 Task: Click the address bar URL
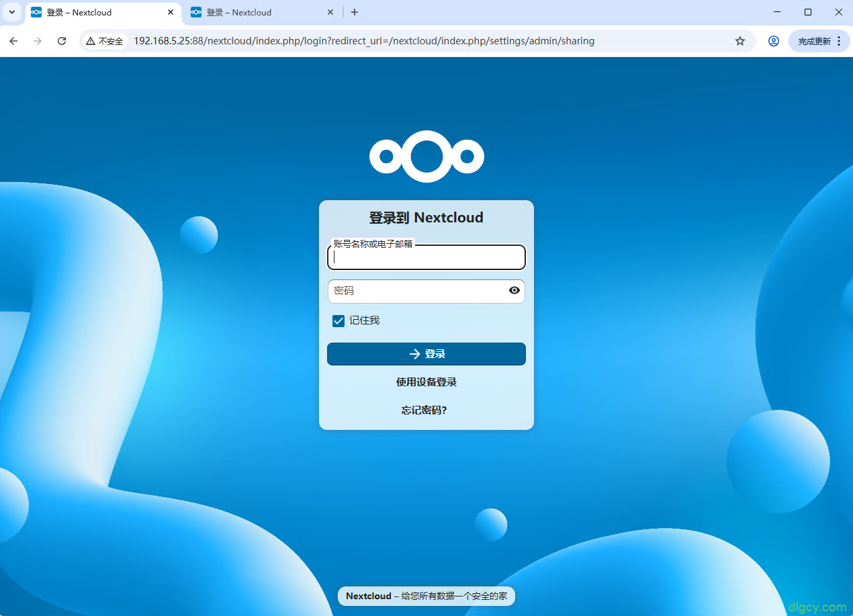pos(364,41)
